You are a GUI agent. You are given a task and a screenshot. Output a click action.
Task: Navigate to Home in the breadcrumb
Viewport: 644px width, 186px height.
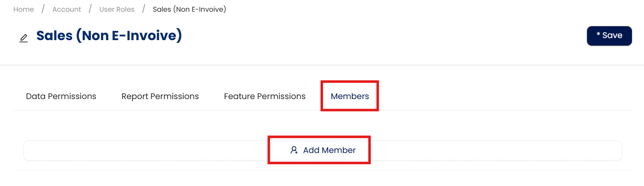coord(23,9)
